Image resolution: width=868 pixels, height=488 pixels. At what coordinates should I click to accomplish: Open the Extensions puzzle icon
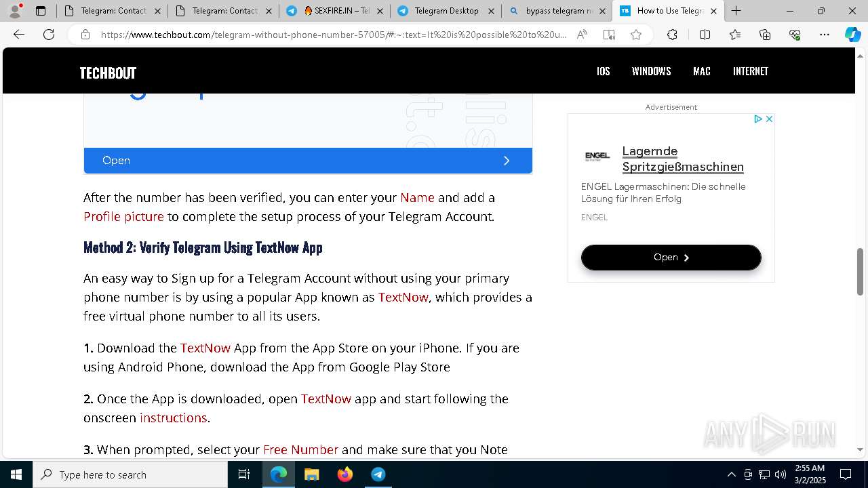pos(672,35)
